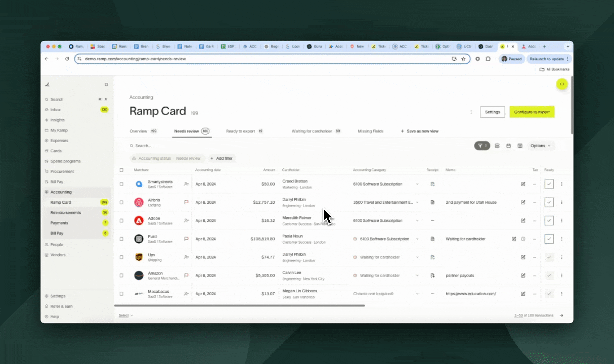Check the Adobe row checkbox
This screenshot has width=614, height=364.
point(121,220)
